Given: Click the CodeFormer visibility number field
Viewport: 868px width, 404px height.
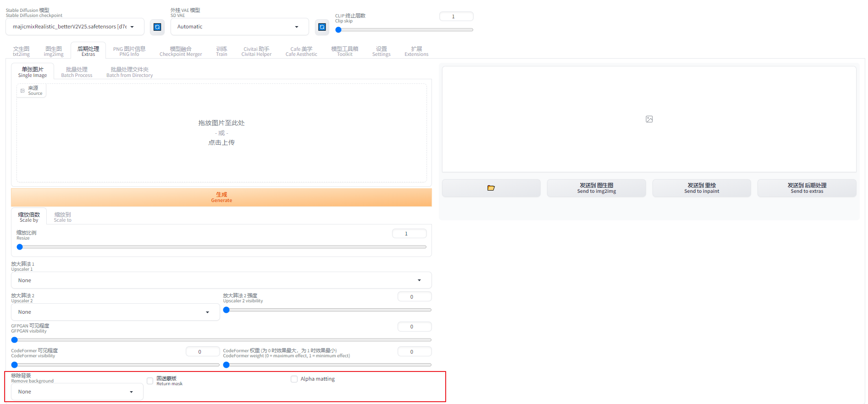Looking at the screenshot, I should (x=203, y=352).
